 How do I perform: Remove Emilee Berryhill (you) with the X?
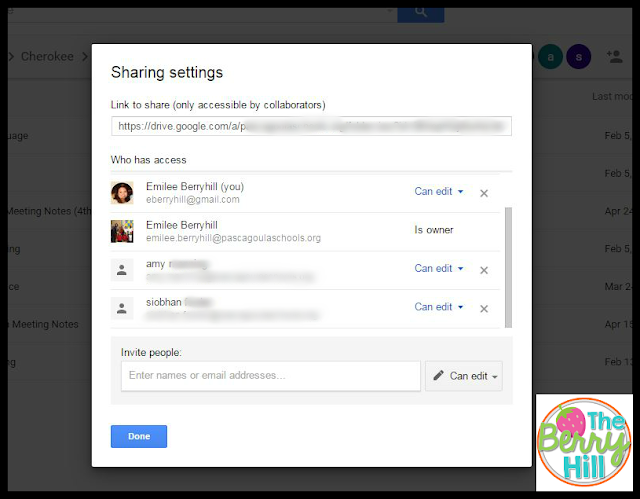click(x=484, y=193)
